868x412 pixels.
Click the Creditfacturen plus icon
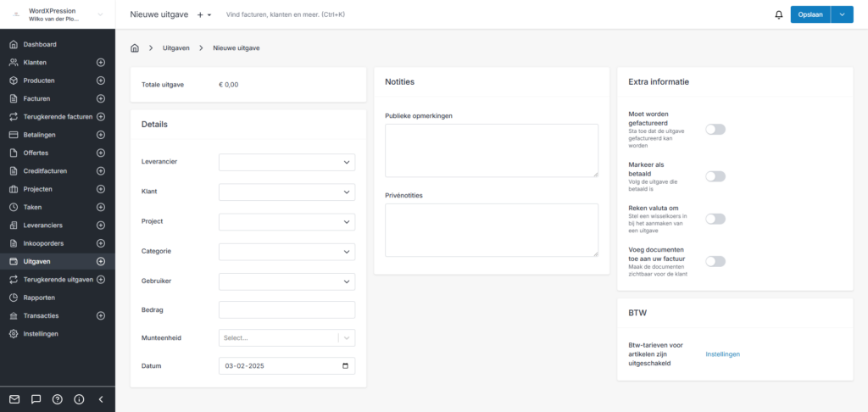tap(101, 171)
